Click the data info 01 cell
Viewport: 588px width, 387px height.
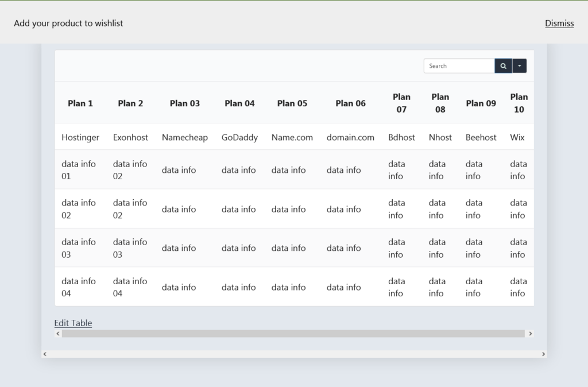click(x=79, y=170)
